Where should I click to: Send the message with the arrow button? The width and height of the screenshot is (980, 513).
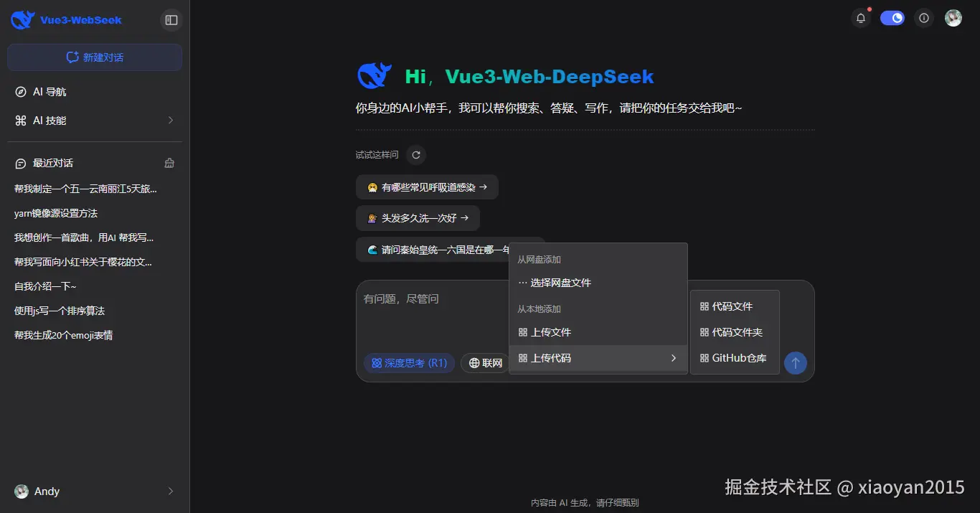796,363
